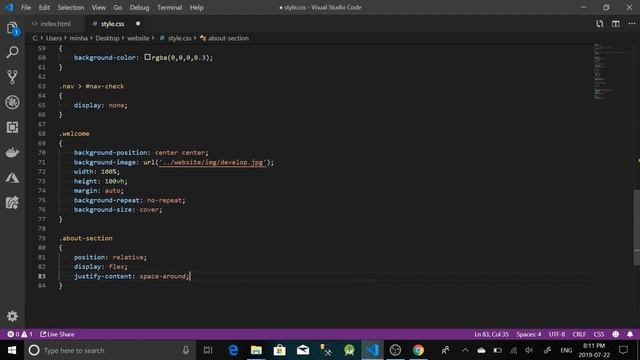
Task: Open the Windows Start menu
Action: (12, 350)
